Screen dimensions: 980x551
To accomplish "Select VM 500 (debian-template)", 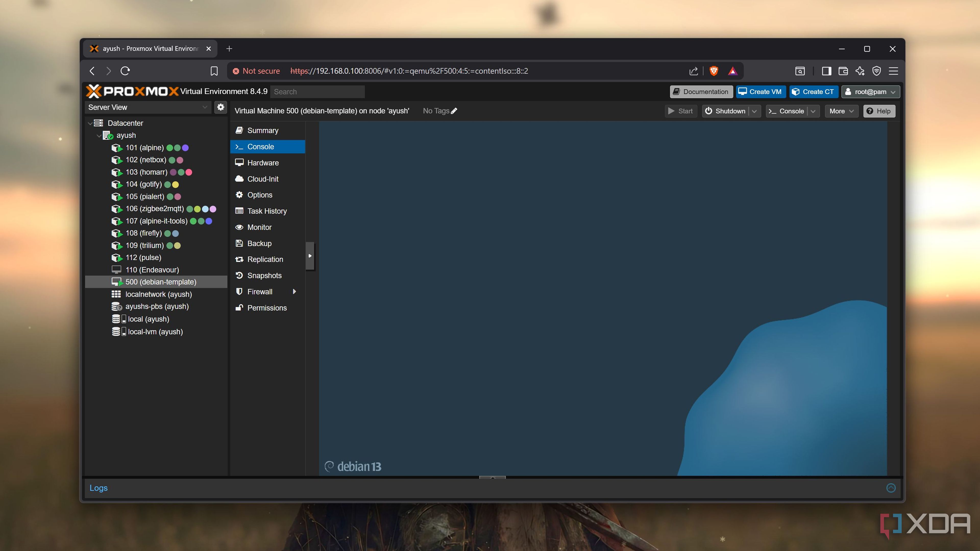I will tap(156, 282).
